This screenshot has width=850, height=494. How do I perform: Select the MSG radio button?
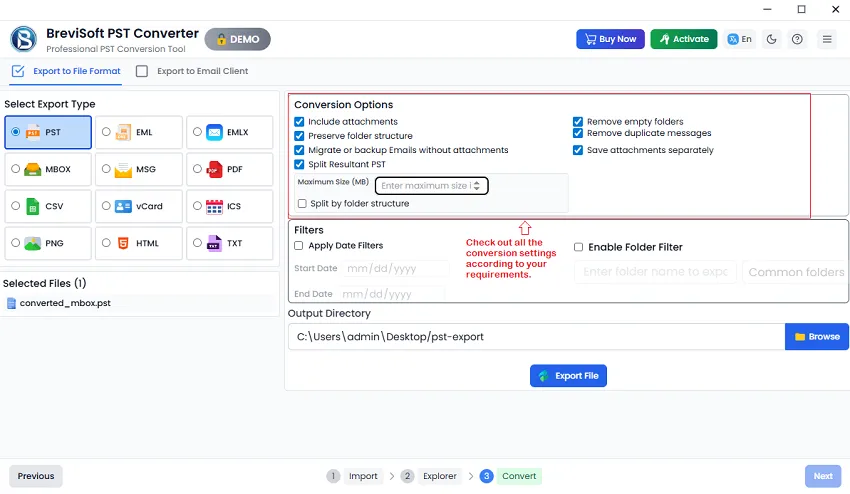click(x=106, y=169)
